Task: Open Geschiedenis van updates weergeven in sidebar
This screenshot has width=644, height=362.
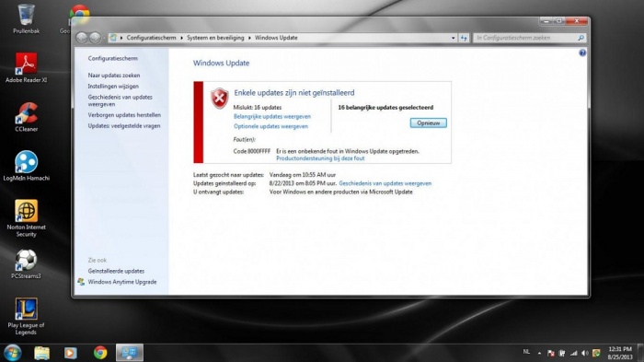Action: 120,100
